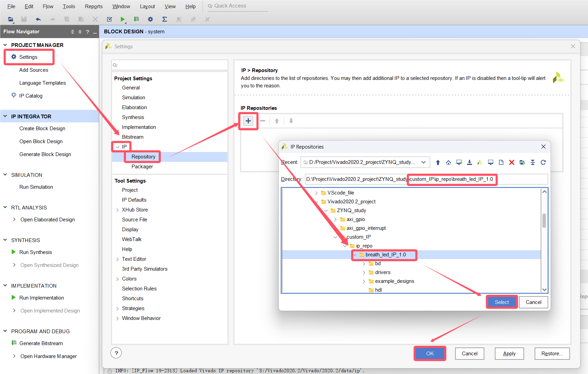The width and height of the screenshot is (588, 374).
Task: Expand Open Elaborated Design item
Action: pos(14,220)
